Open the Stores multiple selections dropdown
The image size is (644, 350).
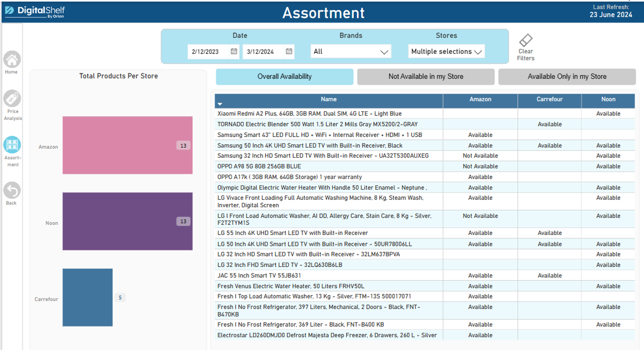(446, 51)
